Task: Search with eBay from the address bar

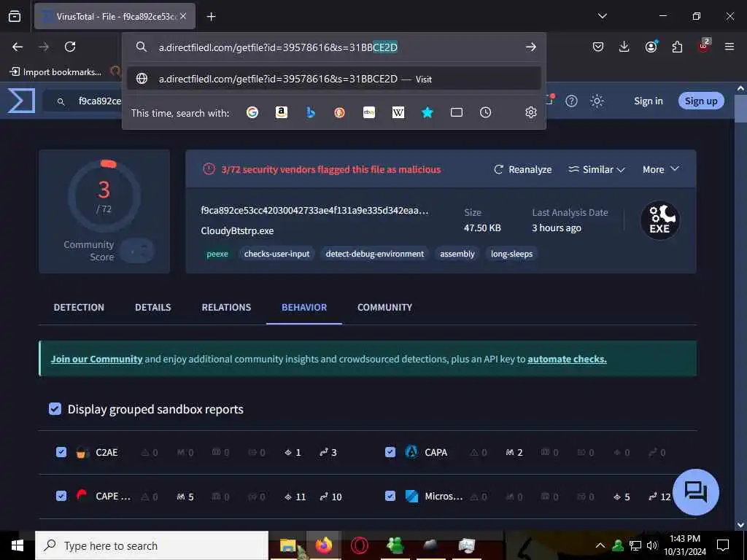Action: 368,112
